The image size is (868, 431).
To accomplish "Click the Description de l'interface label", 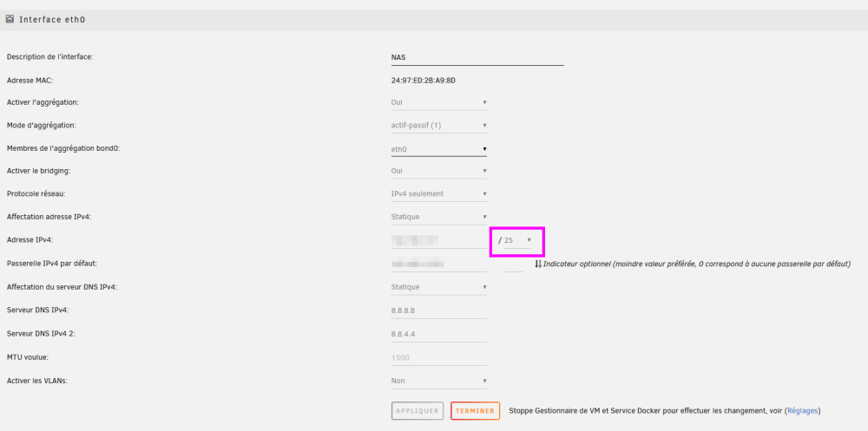I will (49, 57).
